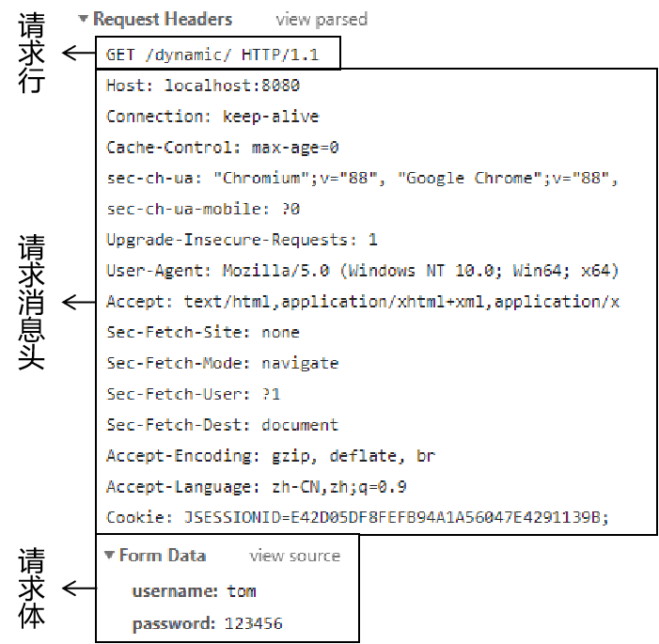Click the arrow pointing to 请求消息头
This screenshot has width=659, height=644.
[x=79, y=302]
